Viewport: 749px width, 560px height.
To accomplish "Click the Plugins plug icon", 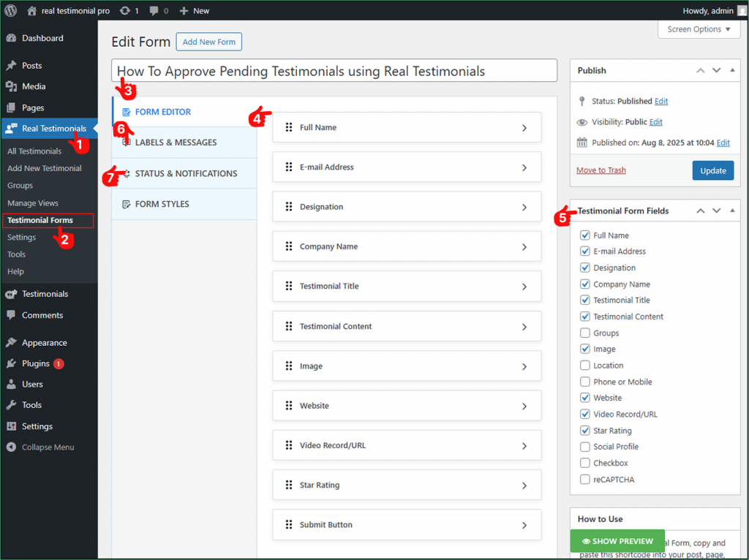I will (12, 364).
